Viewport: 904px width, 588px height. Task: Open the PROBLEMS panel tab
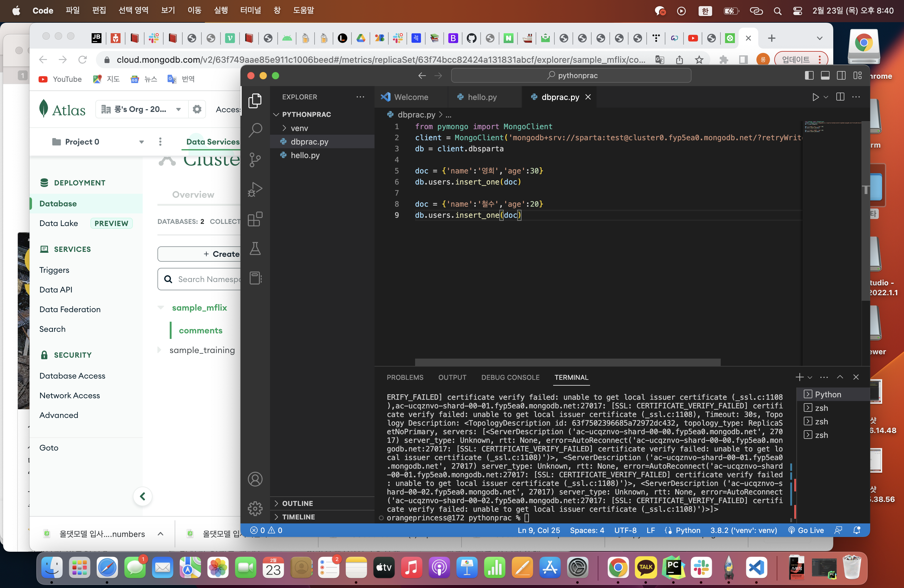tap(405, 377)
